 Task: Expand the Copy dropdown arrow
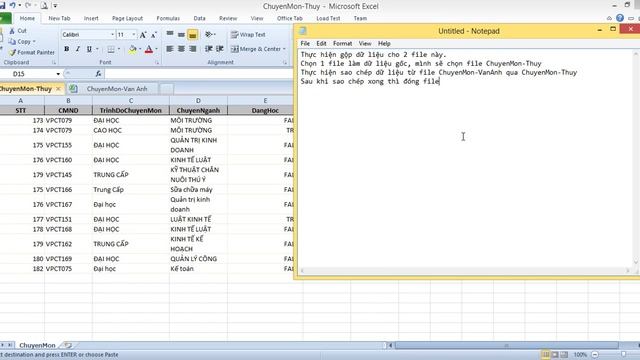[x=34, y=42]
